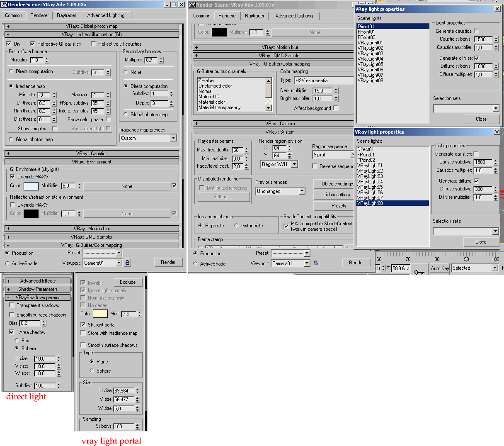Toggle the Skylight portal checkbox

83,324
